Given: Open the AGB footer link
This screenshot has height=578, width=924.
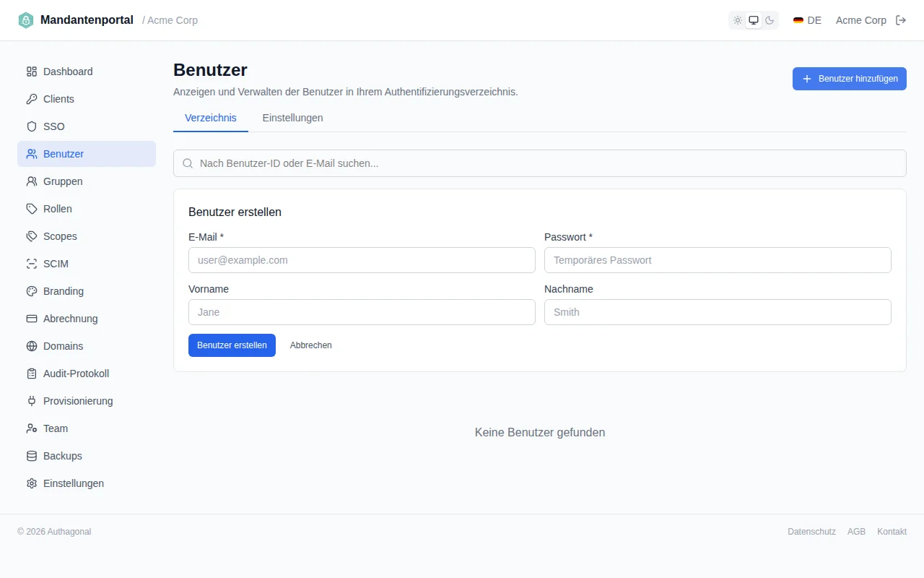Looking at the screenshot, I should 856,532.
